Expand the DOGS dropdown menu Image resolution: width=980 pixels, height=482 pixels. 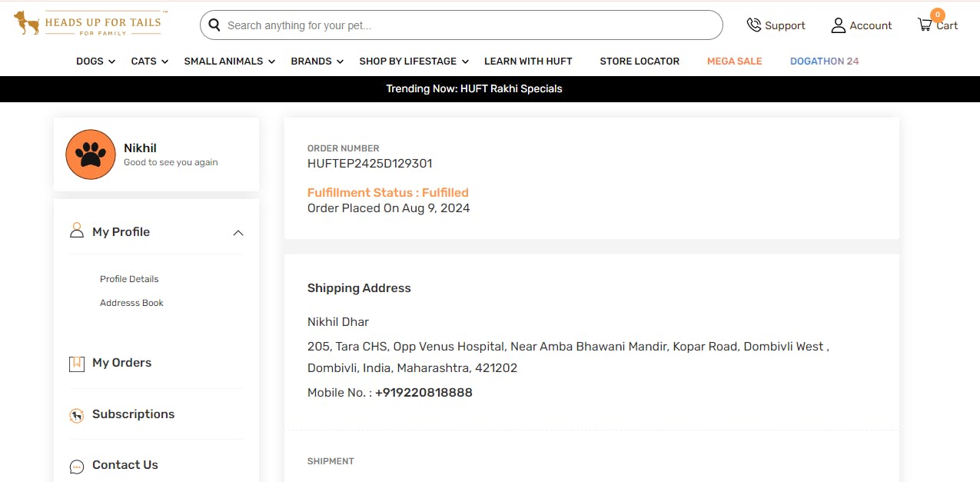coord(95,61)
